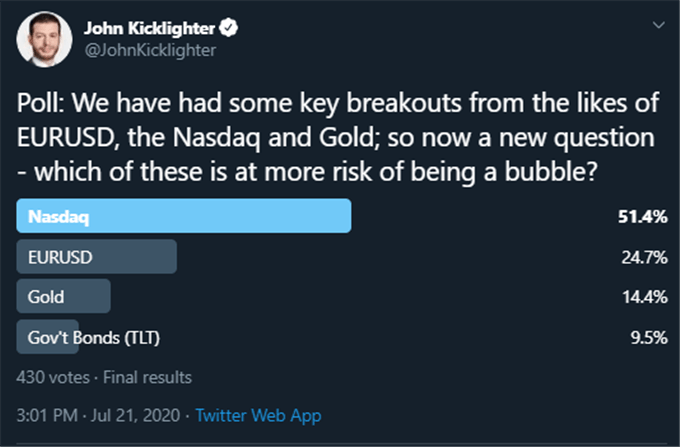Open the John Kicklighter display name link
This screenshot has width=680, height=447.
coord(150,28)
